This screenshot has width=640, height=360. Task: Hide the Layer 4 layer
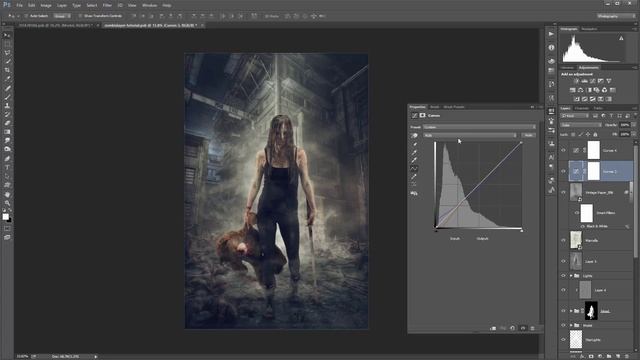(564, 290)
